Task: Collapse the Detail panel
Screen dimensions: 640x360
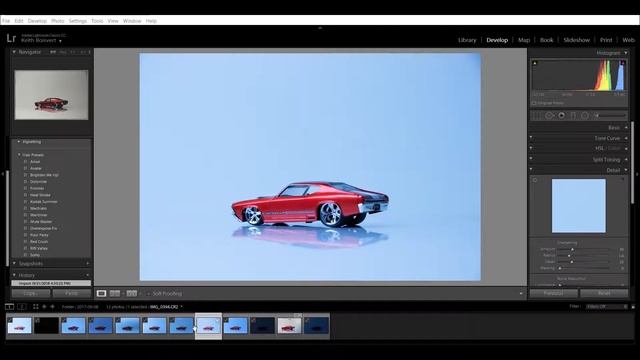Action: coord(626,170)
